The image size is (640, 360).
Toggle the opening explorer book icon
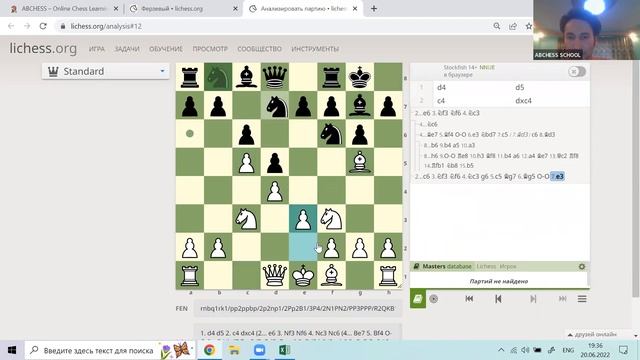coord(418,299)
